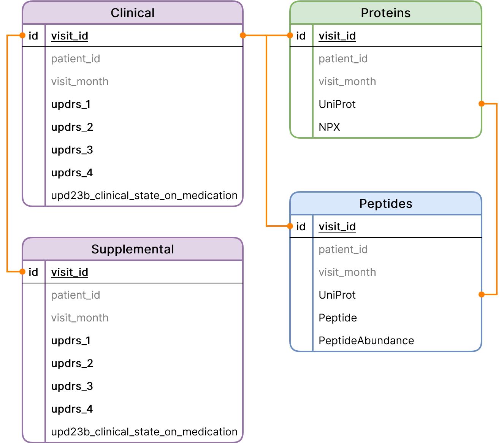The height and width of the screenshot is (443, 504).
Task: Click orange connector dot on Clinical's right edge
Action: click(x=243, y=36)
